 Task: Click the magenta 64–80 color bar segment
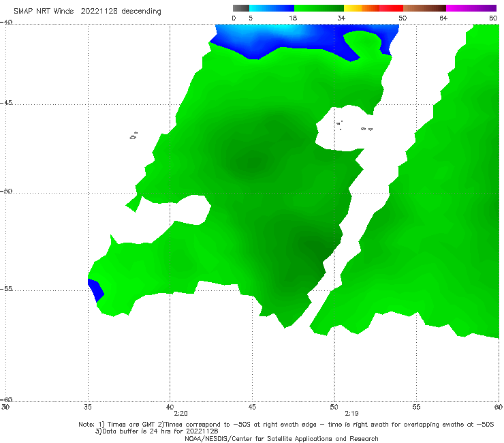471,8
